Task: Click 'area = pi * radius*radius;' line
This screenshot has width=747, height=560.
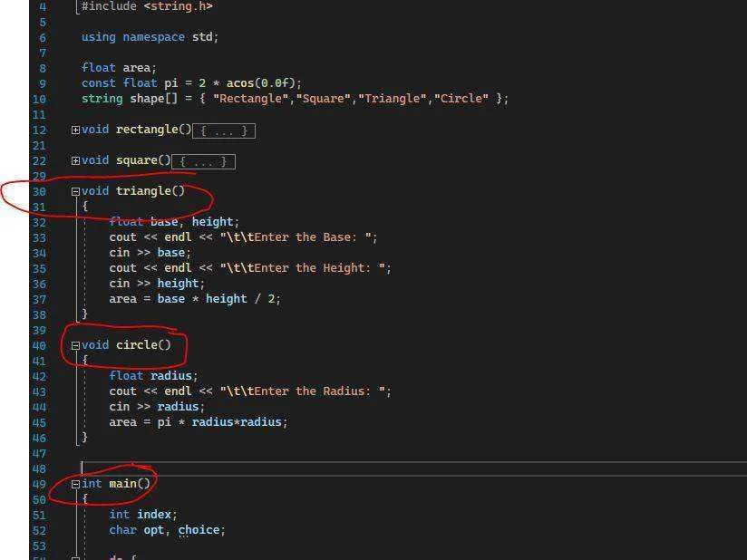Action: click(199, 422)
